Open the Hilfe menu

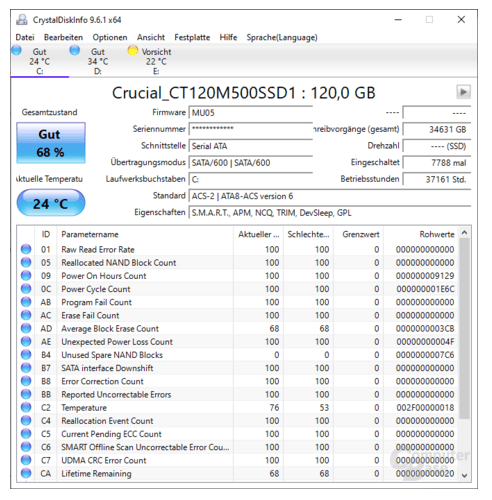click(228, 37)
